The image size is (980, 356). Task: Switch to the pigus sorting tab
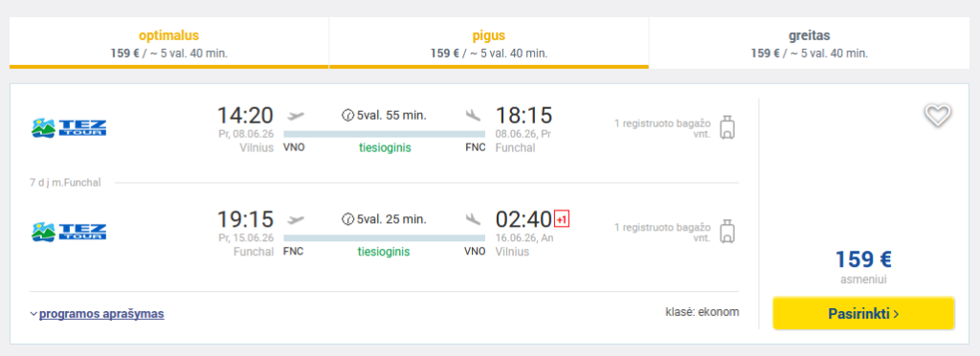click(x=489, y=43)
